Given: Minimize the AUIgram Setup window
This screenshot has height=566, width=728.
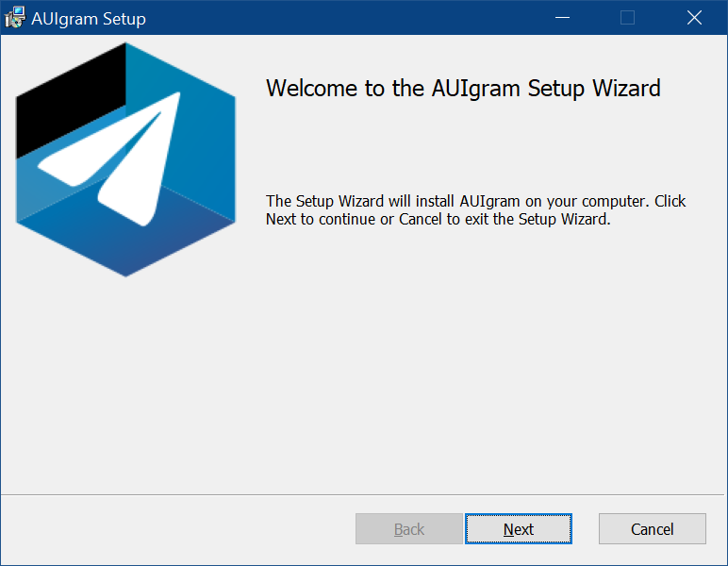Looking at the screenshot, I should click(x=561, y=18).
